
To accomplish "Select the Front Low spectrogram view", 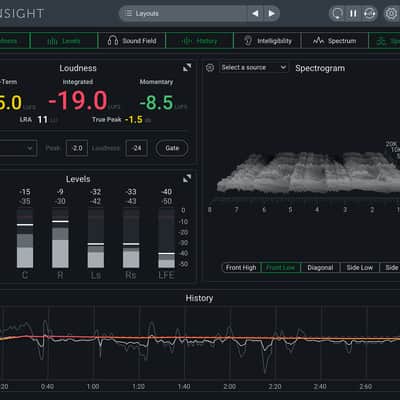I will coord(281,267).
